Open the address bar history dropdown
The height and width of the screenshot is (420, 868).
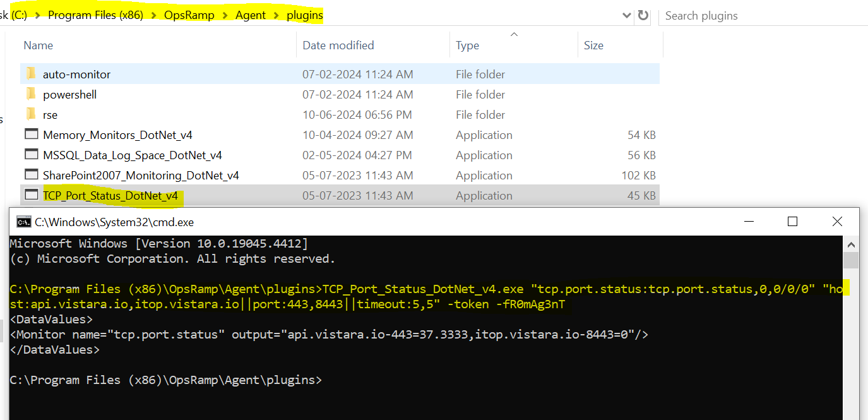click(627, 15)
